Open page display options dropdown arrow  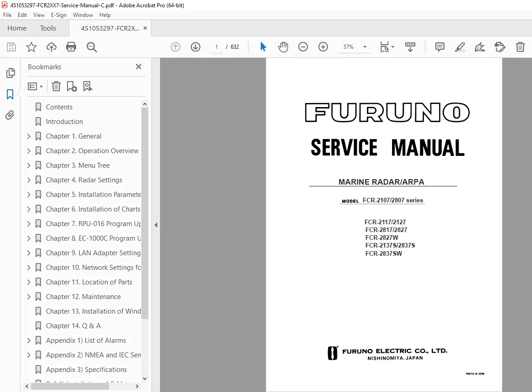coord(393,47)
